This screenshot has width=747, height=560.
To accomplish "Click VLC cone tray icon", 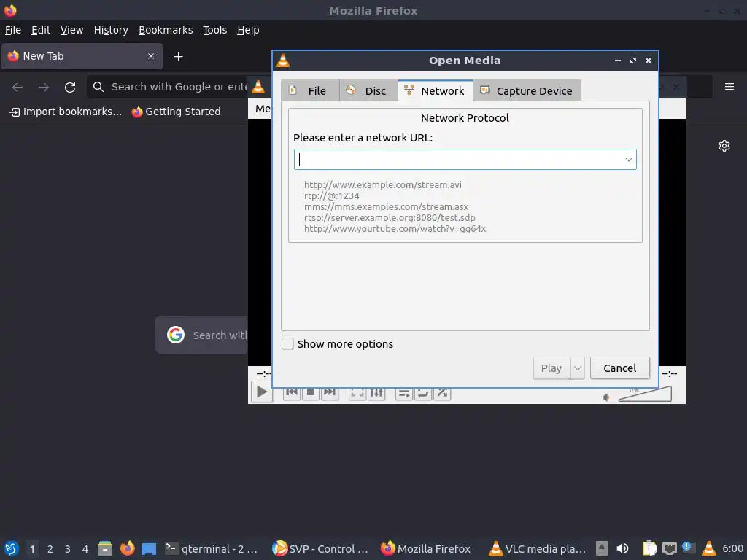I will (709, 548).
